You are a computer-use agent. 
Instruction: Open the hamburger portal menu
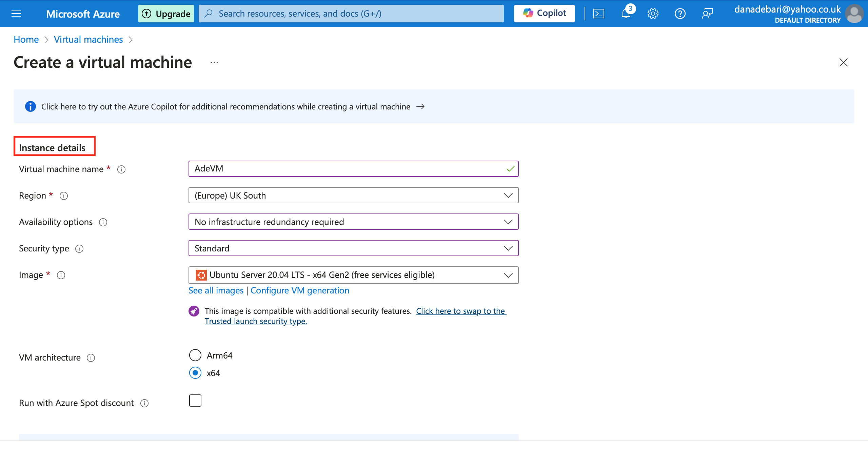[x=16, y=14]
